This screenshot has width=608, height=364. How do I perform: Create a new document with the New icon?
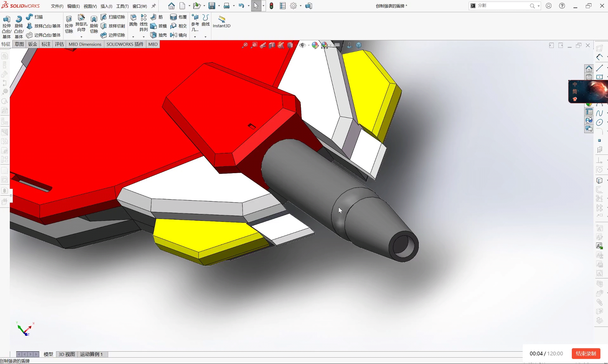click(182, 6)
